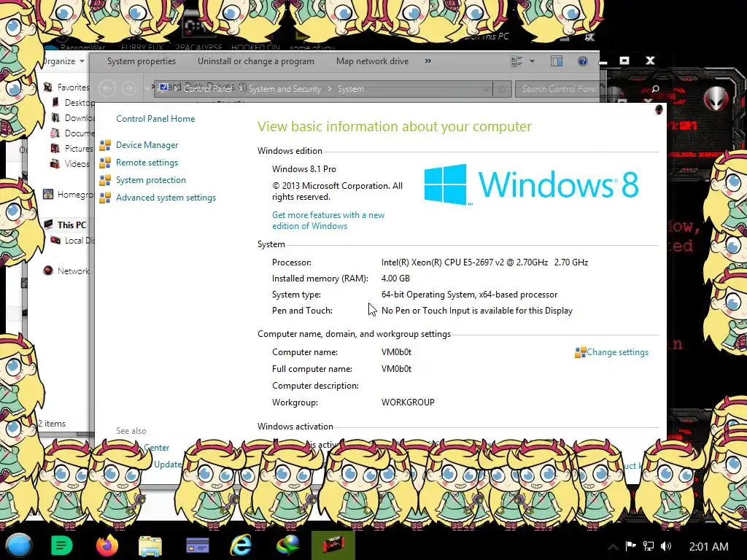Open Remote settings link

147,163
